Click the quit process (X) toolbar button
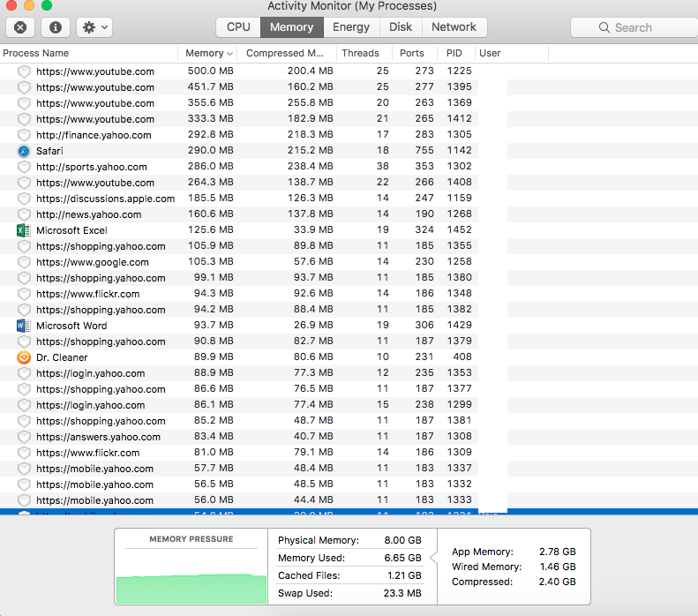 tap(20, 27)
